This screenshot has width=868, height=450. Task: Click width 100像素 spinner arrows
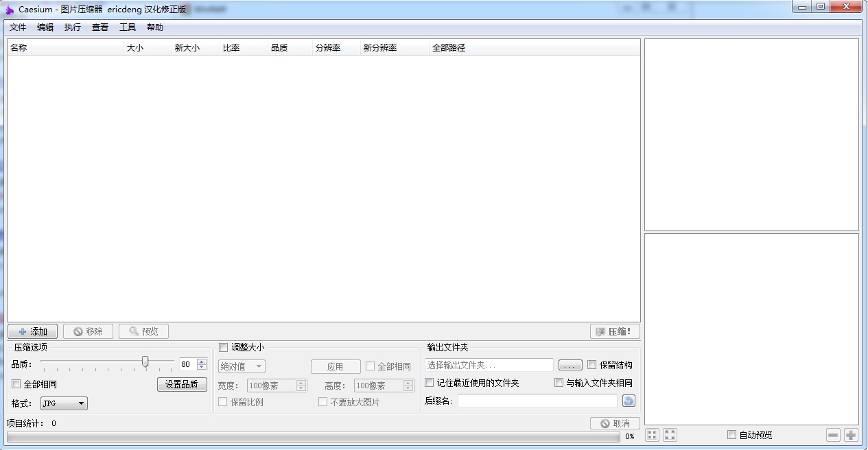coord(301,386)
